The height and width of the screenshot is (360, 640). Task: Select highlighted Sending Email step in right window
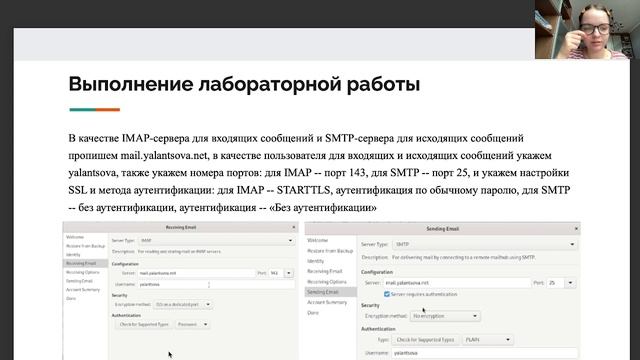(331, 292)
